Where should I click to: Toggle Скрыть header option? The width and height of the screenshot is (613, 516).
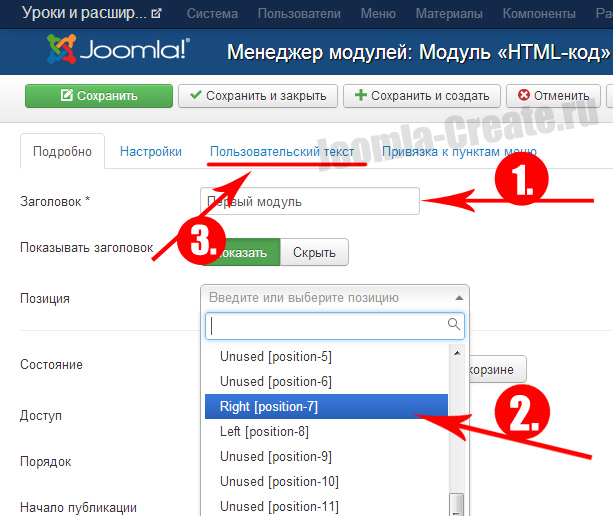coord(314,252)
